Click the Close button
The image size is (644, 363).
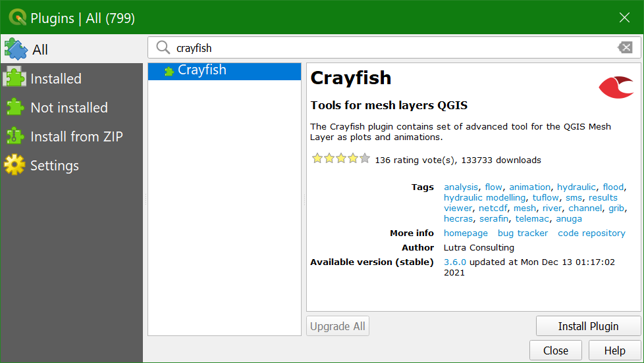556,351
